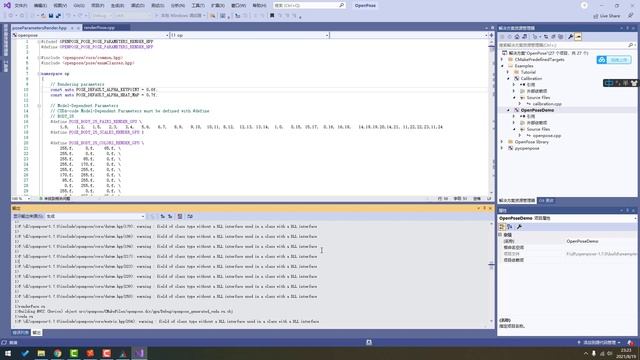Collapse the Calibration project node
The image size is (640, 360).
[508, 78]
